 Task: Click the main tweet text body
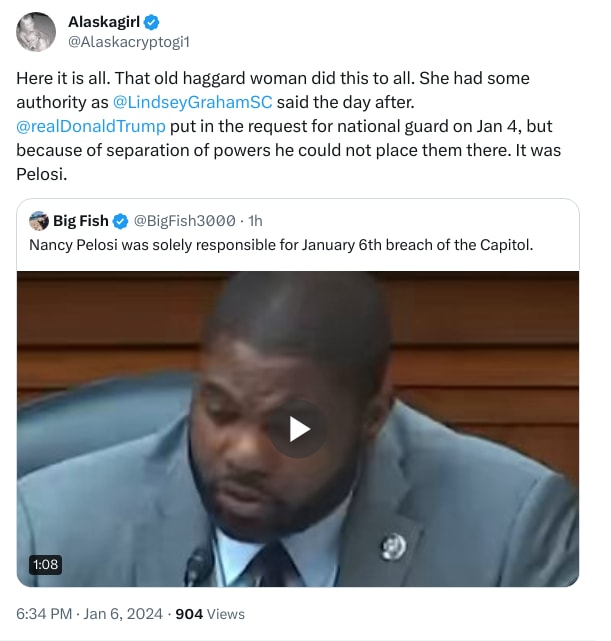[289, 126]
